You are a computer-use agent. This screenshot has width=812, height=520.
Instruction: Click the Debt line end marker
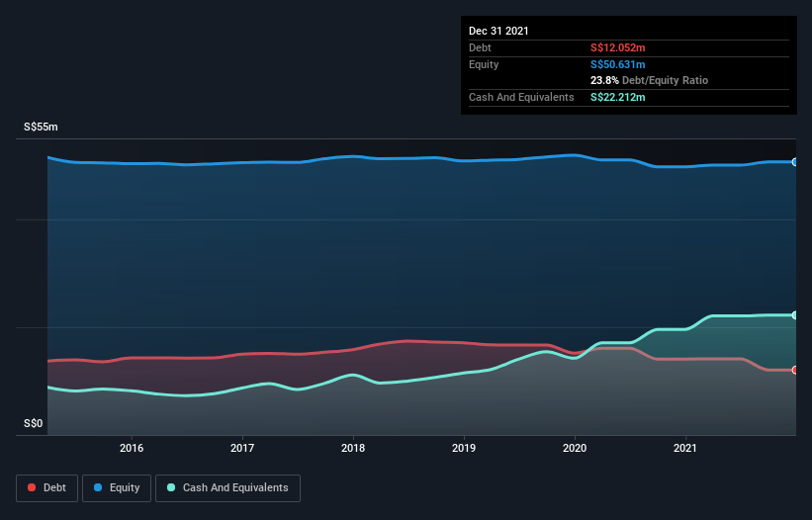tap(795, 370)
